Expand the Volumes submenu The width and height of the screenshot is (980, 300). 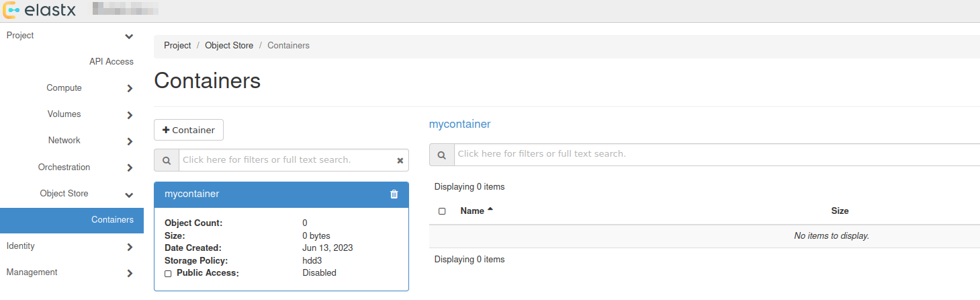(x=130, y=115)
